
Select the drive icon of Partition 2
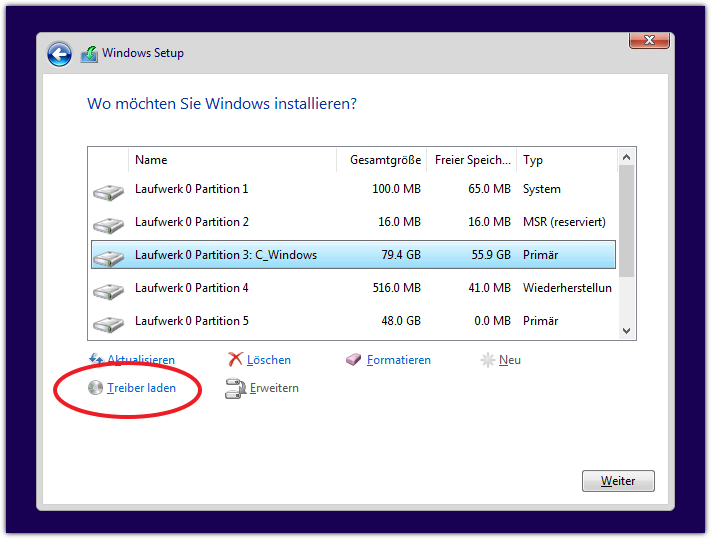(x=108, y=225)
